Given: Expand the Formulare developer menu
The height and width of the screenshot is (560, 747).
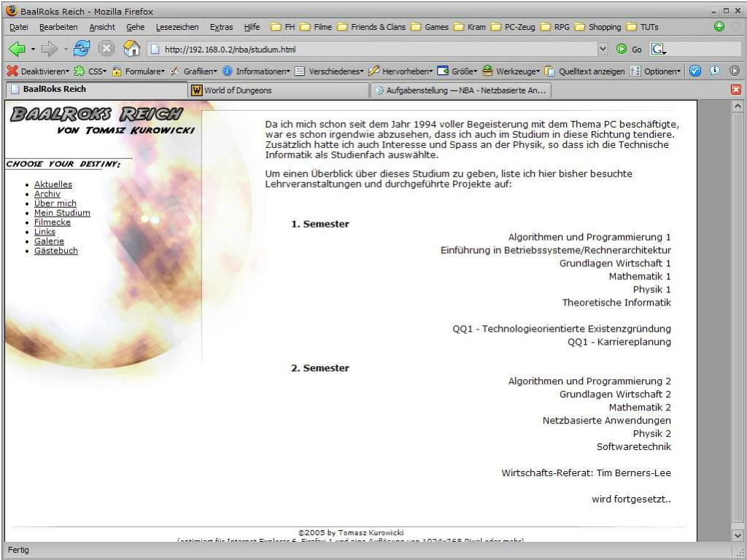Looking at the screenshot, I should point(138,71).
